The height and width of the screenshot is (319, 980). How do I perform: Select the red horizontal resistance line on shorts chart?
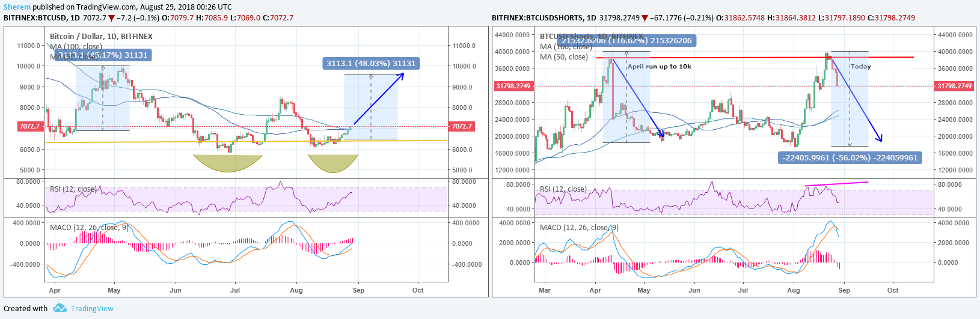coord(755,58)
